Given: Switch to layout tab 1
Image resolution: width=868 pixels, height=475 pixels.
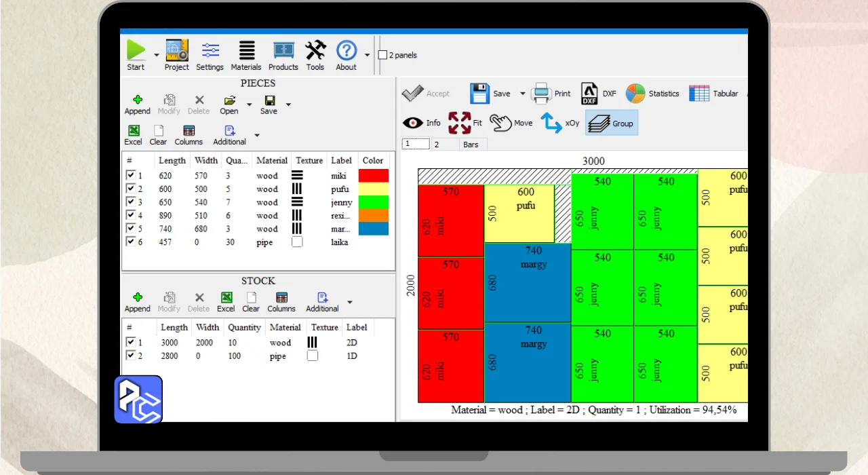Looking at the screenshot, I should 416,144.
